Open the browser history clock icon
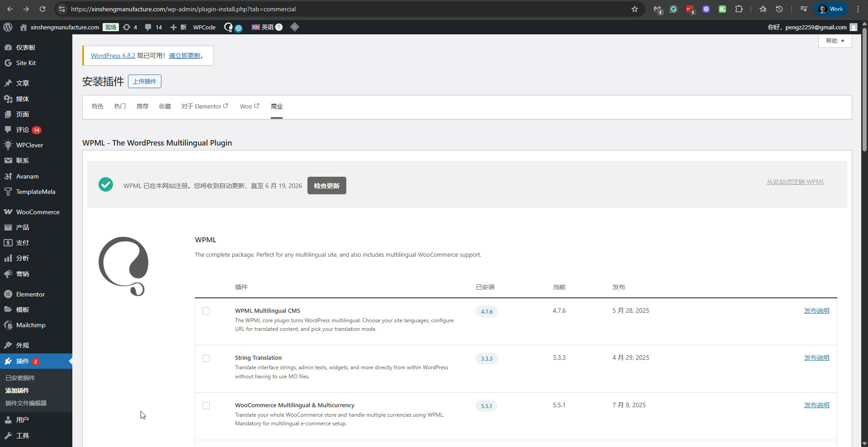The width and height of the screenshot is (868, 447). [x=779, y=9]
